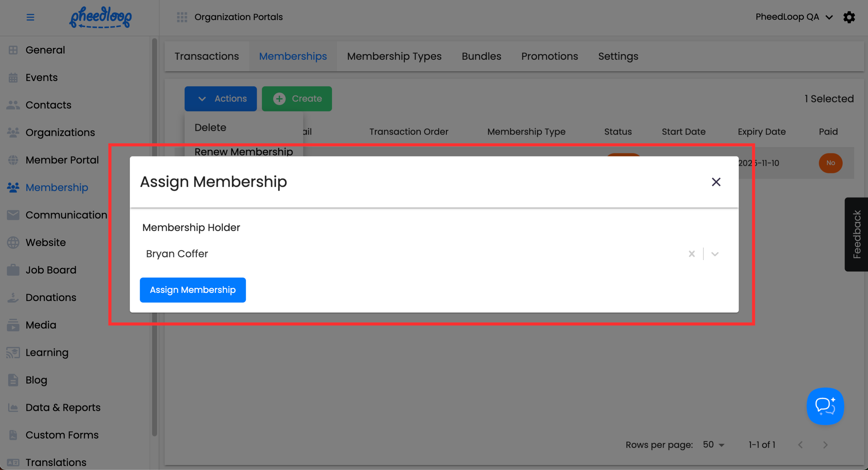868x470 pixels.
Task: Click the Communication envelope icon
Action: coord(13,215)
